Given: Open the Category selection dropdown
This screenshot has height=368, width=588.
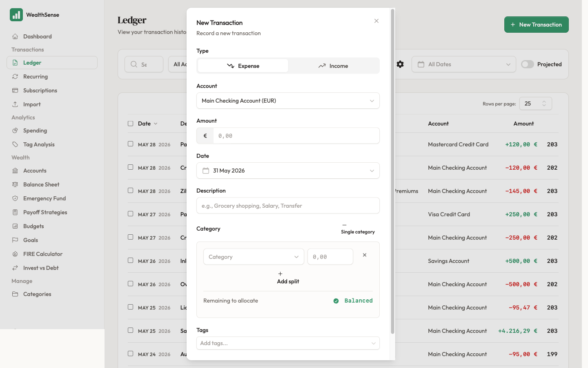Looking at the screenshot, I should 254,257.
